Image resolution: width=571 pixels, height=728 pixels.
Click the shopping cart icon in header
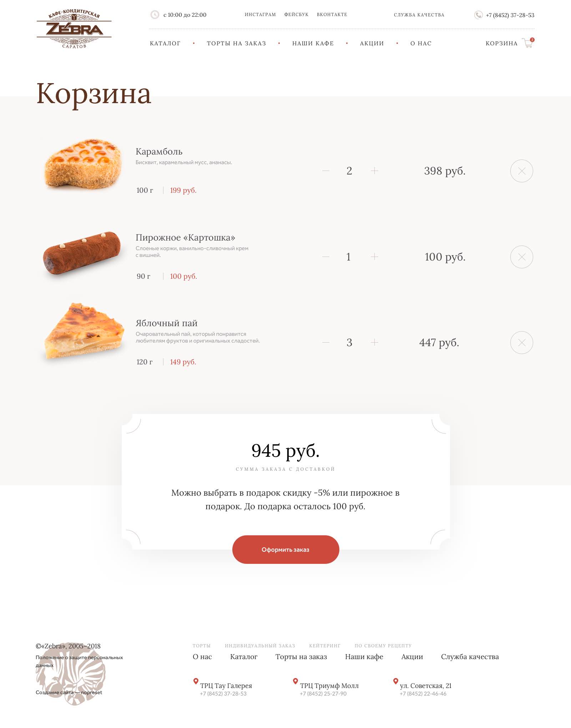[527, 43]
